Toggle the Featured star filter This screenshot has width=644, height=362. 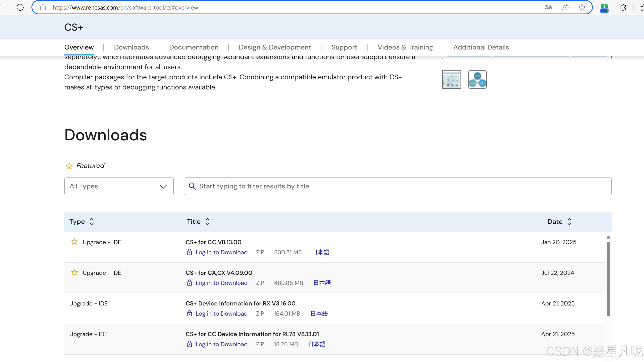tap(69, 166)
